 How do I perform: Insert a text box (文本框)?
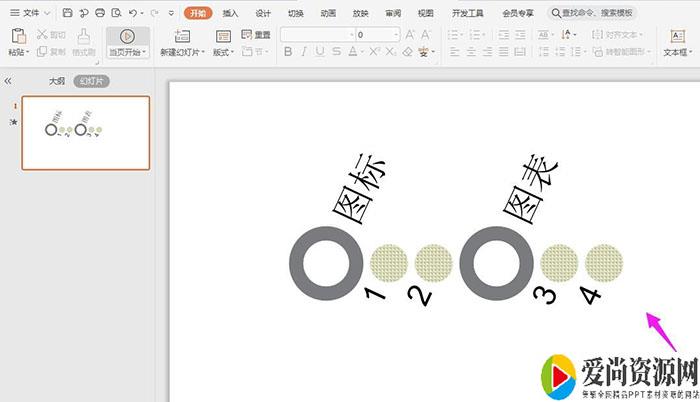point(677,41)
